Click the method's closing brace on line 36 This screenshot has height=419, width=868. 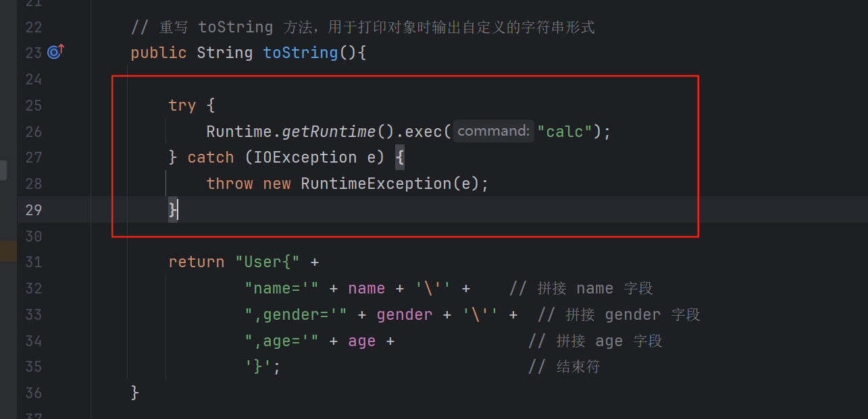135,392
